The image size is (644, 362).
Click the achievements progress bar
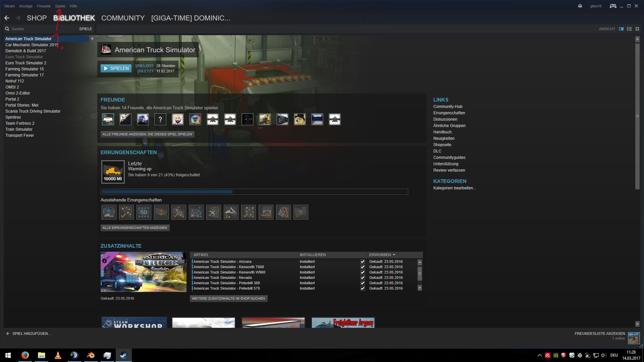click(x=254, y=192)
